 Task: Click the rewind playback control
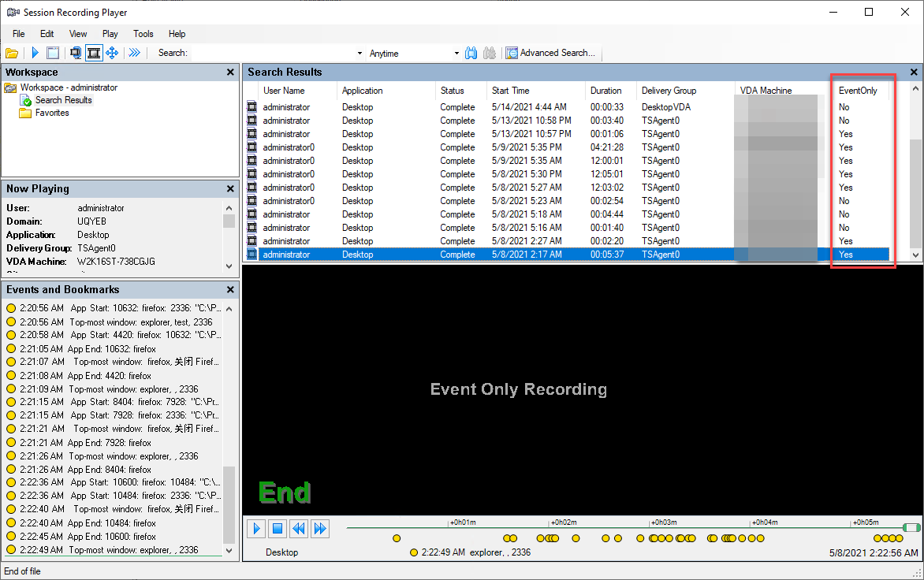[298, 529]
